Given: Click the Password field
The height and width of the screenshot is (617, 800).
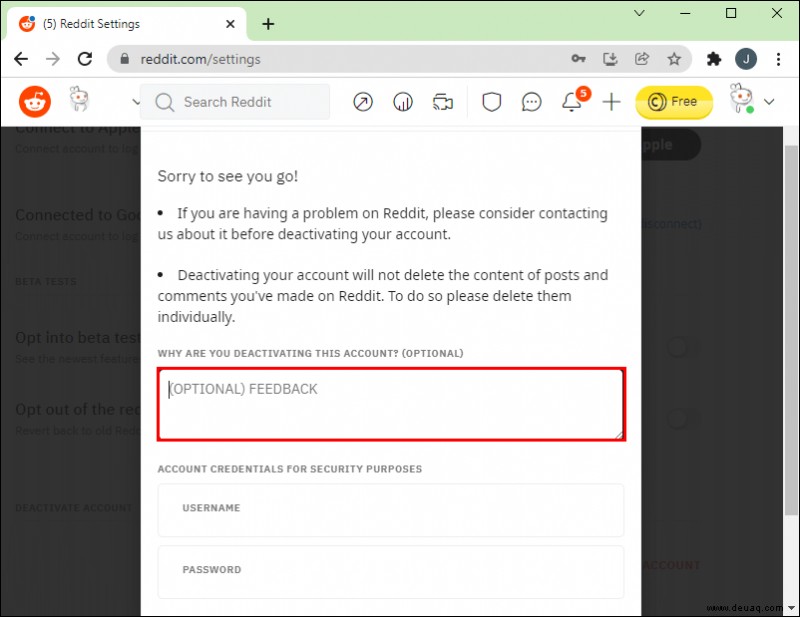Looking at the screenshot, I should (391, 572).
